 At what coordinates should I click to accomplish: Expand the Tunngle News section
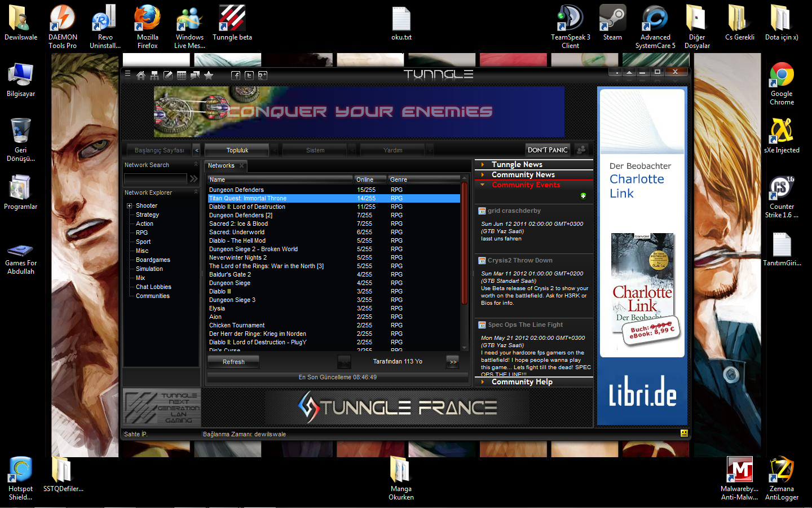click(534, 164)
